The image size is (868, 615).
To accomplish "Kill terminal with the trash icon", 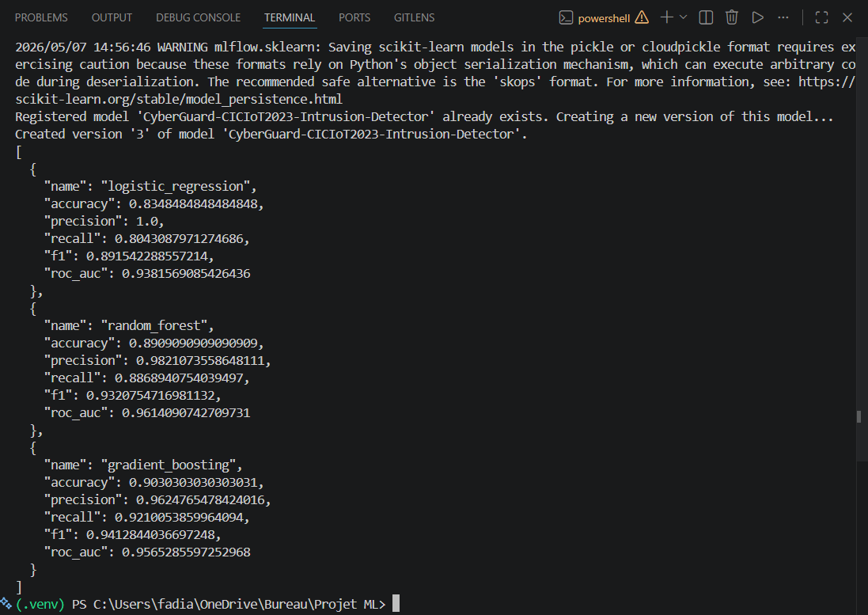I will click(x=732, y=17).
